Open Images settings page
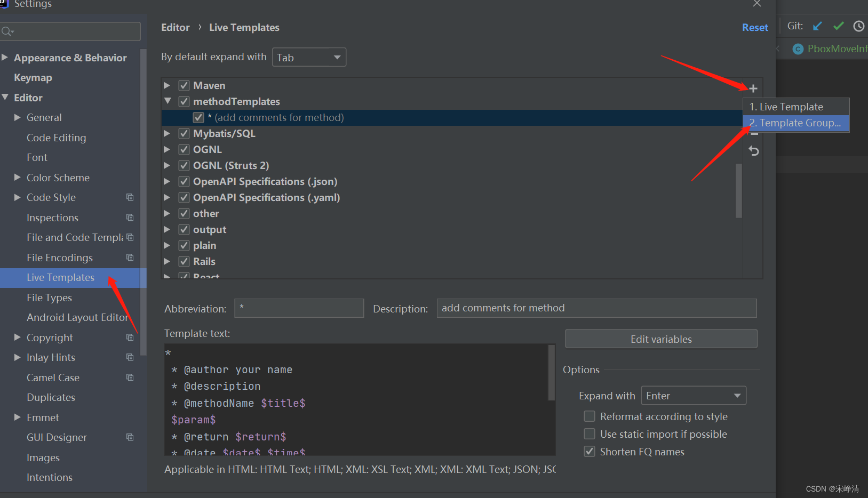Screen dimensions: 868x498 tap(43, 457)
